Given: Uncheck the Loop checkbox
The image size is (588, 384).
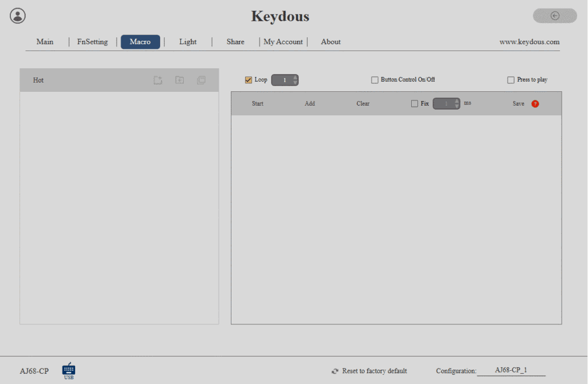Looking at the screenshot, I should (248, 80).
